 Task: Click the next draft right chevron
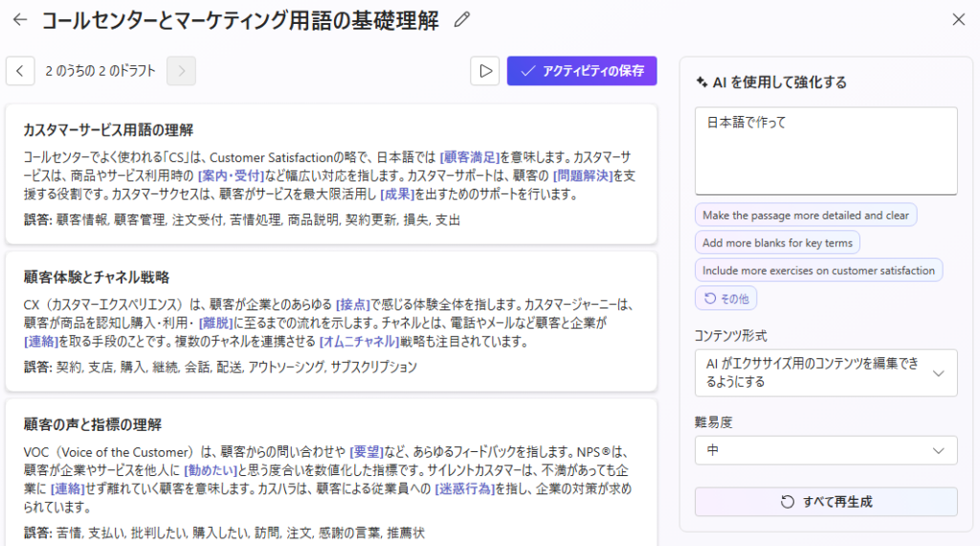pos(181,71)
